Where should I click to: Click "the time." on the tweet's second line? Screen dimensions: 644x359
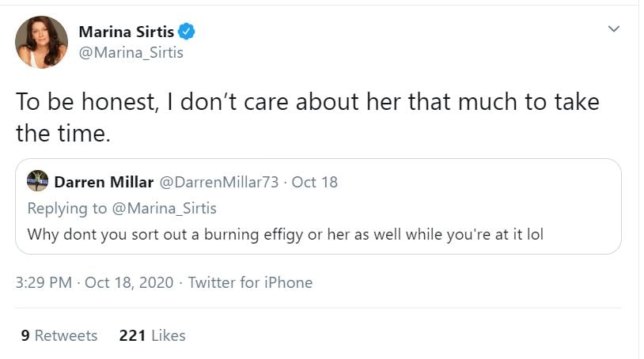pos(63,132)
